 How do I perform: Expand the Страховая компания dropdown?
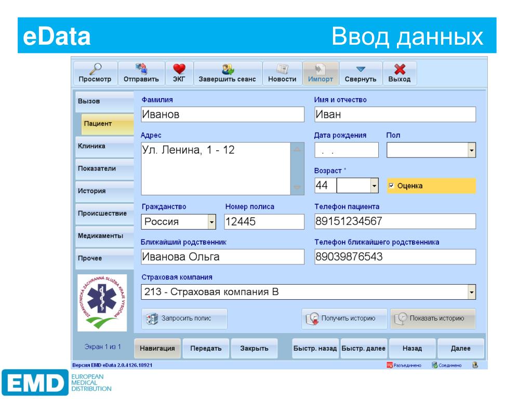click(x=472, y=292)
